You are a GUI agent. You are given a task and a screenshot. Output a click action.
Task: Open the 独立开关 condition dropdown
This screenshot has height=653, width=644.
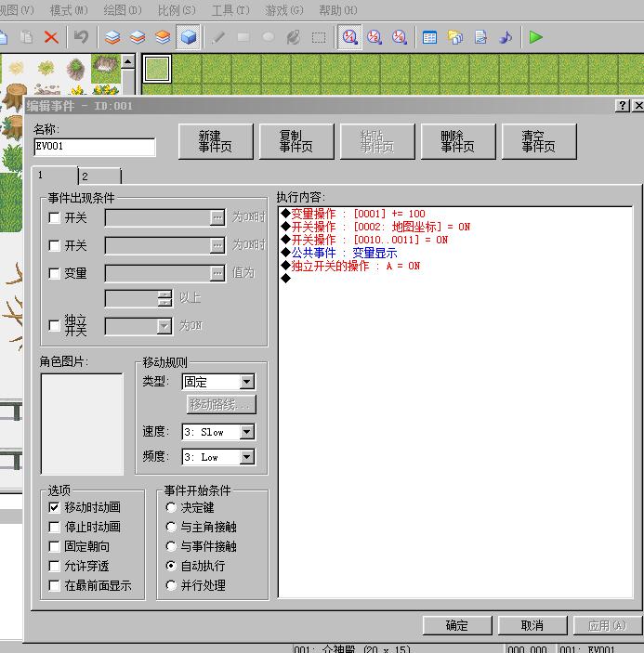164,326
